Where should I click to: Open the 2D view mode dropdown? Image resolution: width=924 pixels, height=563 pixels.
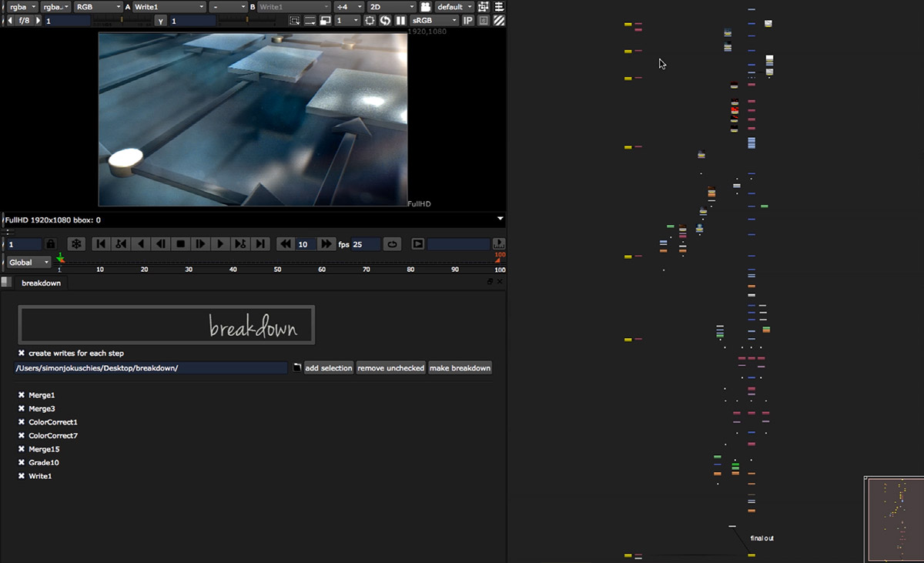(x=390, y=7)
